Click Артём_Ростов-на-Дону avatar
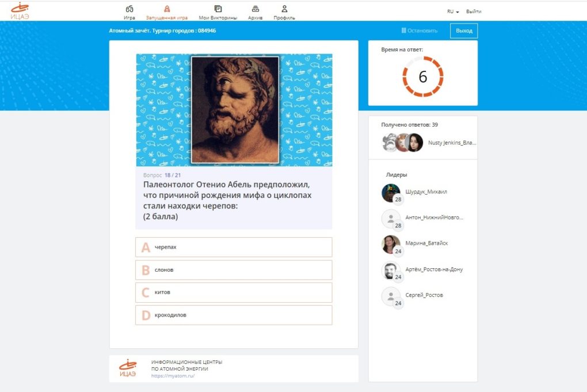Image resolution: width=587 pixels, height=392 pixels. [390, 271]
